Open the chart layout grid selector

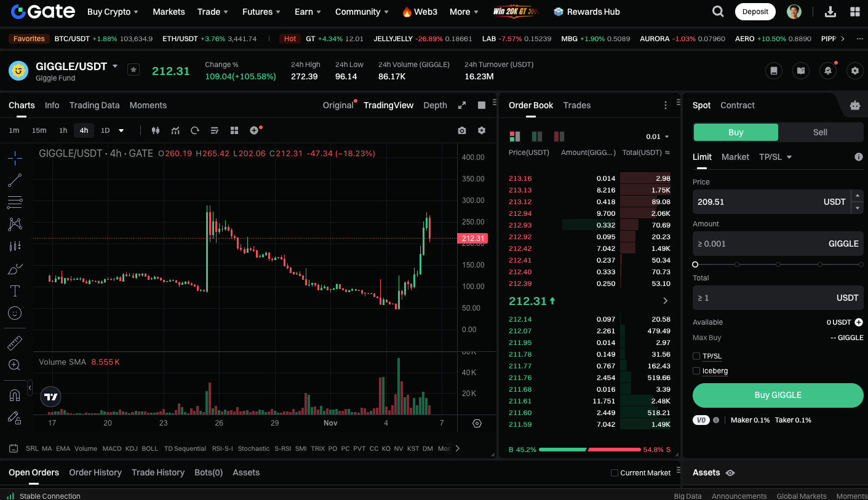(234, 130)
